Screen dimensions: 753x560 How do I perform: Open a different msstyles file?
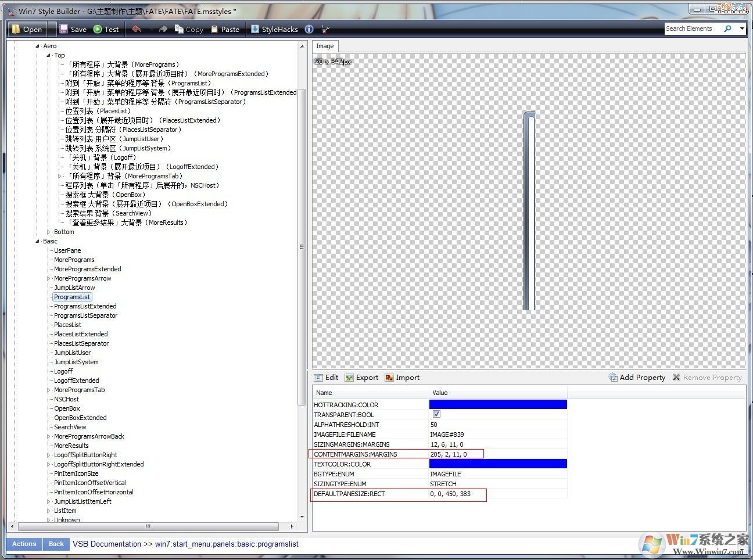pos(27,28)
